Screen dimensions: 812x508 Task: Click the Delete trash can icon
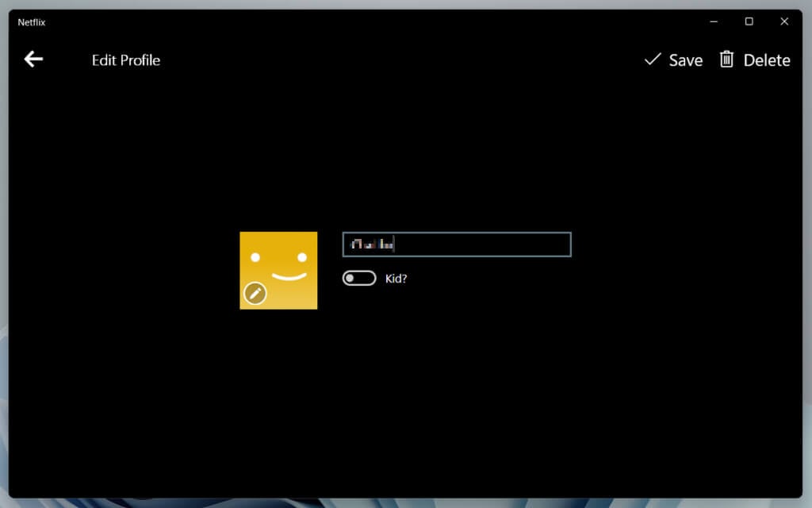pos(726,60)
